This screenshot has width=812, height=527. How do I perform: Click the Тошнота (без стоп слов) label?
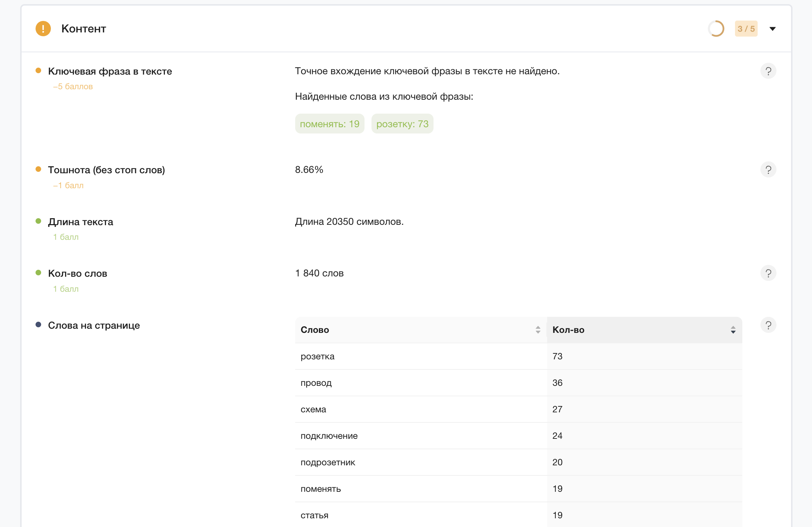pos(106,170)
